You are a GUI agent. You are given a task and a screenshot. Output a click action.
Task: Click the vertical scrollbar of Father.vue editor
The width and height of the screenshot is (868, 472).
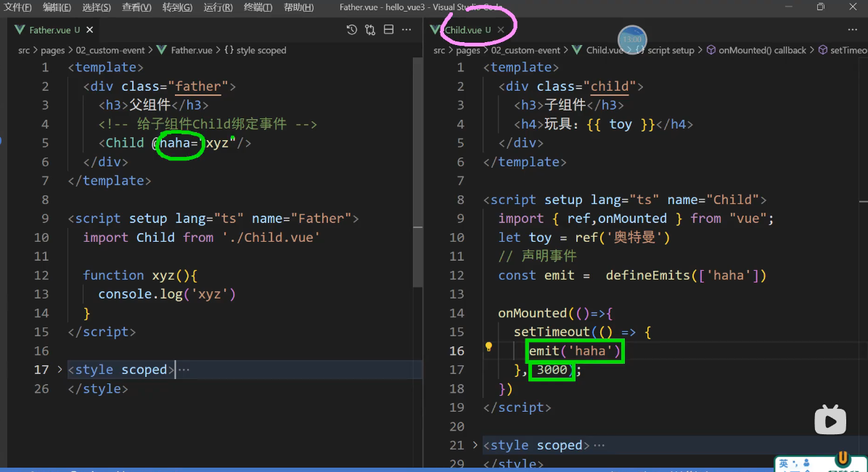coord(418,172)
